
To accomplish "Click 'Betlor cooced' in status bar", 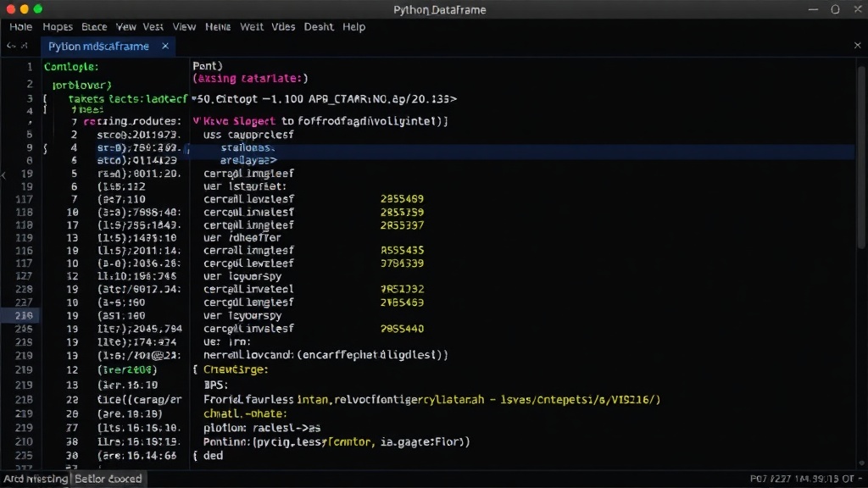I will coord(108,479).
